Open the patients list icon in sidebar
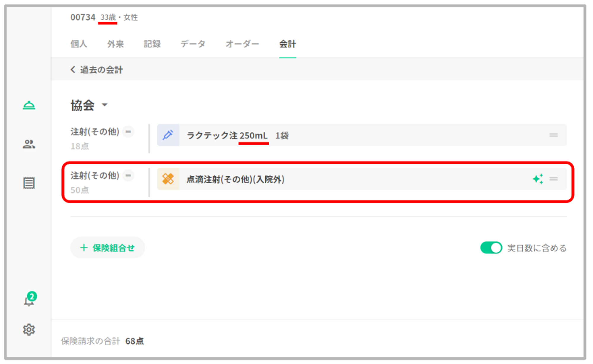Image resolution: width=593 pixels, height=364 pixels. [x=29, y=144]
